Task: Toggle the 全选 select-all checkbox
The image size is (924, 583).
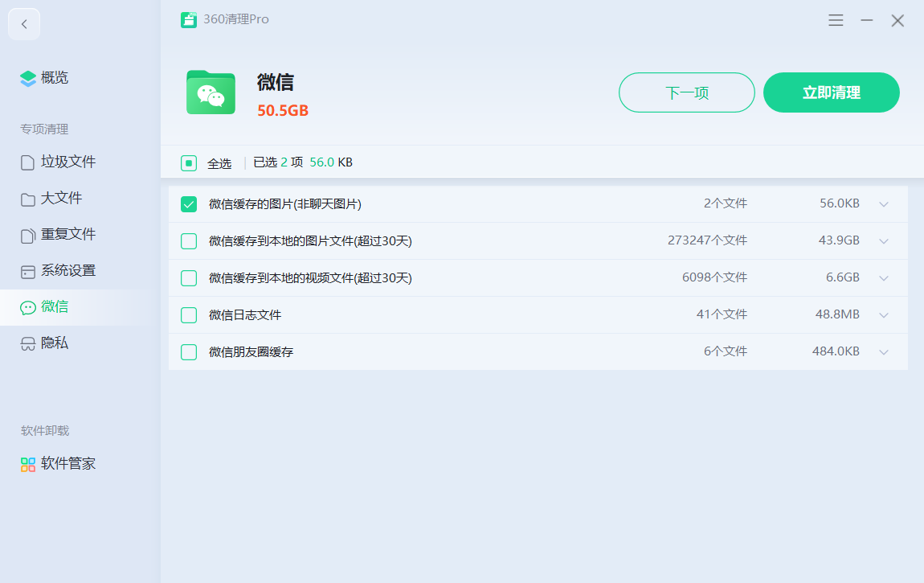Action: (x=189, y=162)
